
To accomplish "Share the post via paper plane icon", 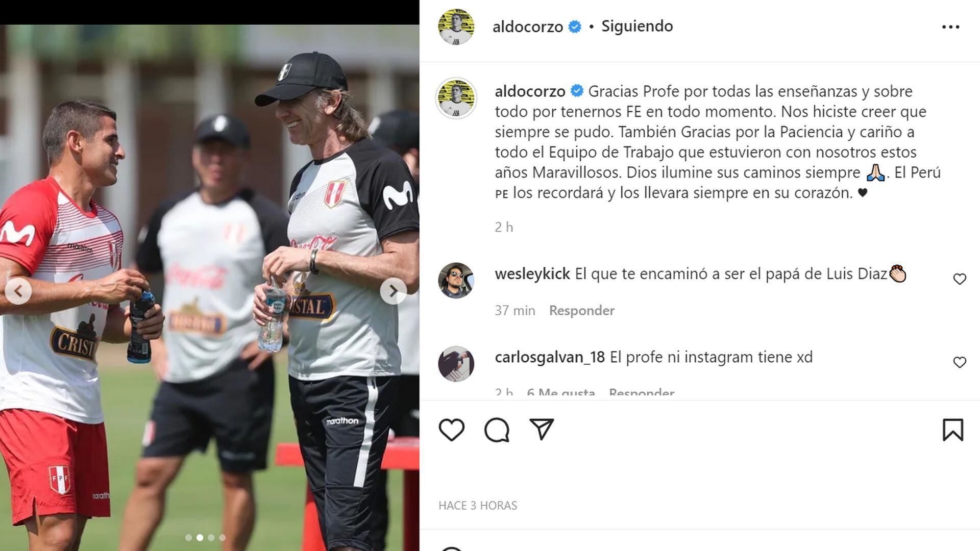I will [542, 430].
